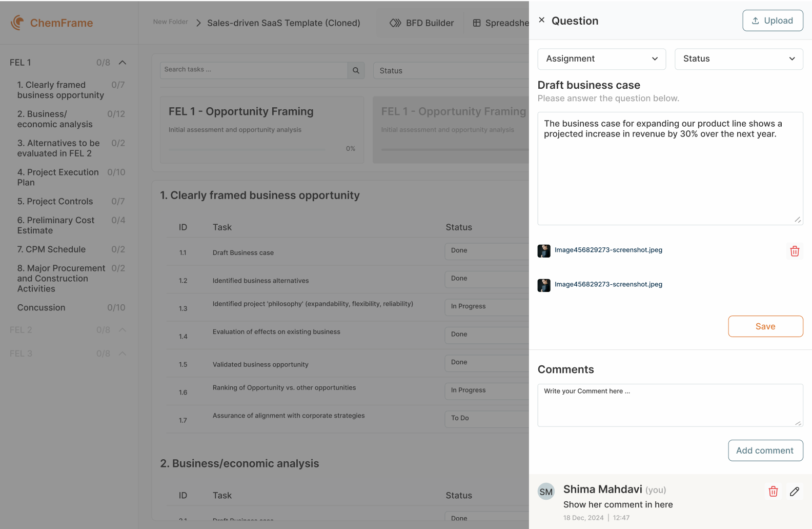This screenshot has height=529, width=812.
Task: Open the Spreadsheet tab
Action: 500,23
